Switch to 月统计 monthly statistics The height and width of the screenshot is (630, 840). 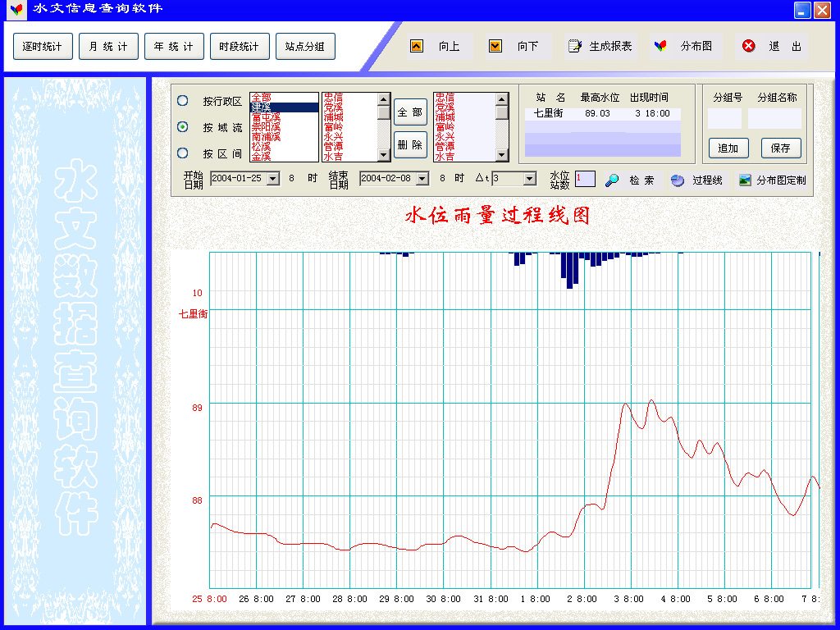click(108, 47)
